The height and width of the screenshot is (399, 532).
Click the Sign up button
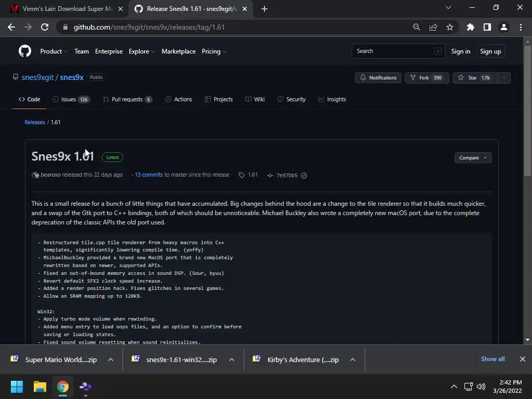point(490,51)
